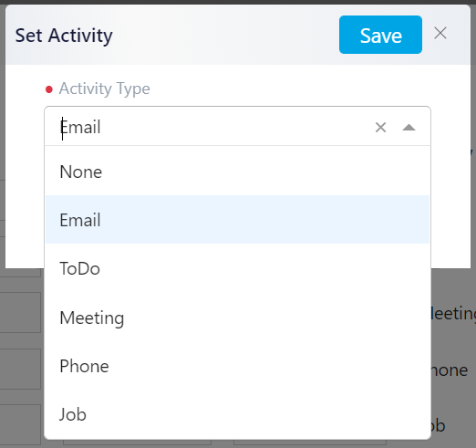The height and width of the screenshot is (448, 476).
Task: Close the Set Activity dialog
Action: (x=440, y=33)
